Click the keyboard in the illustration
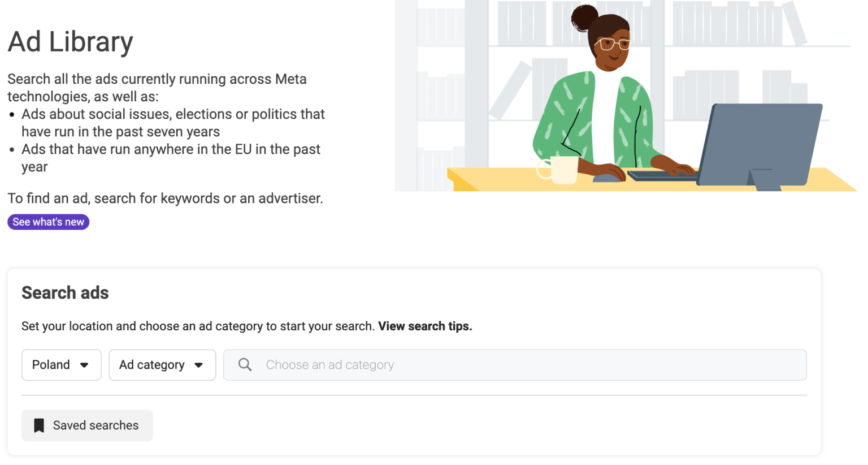This screenshot has height=465, width=868. click(x=661, y=176)
